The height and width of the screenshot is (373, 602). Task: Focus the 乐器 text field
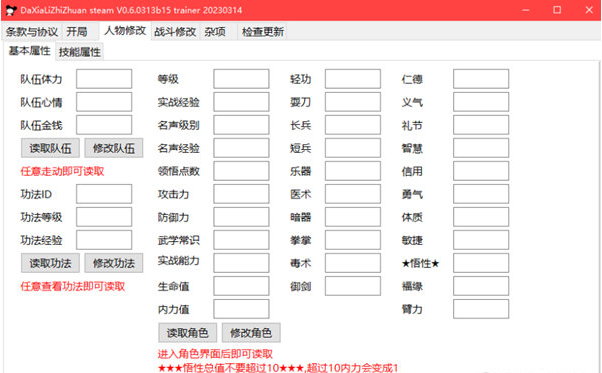tap(353, 171)
